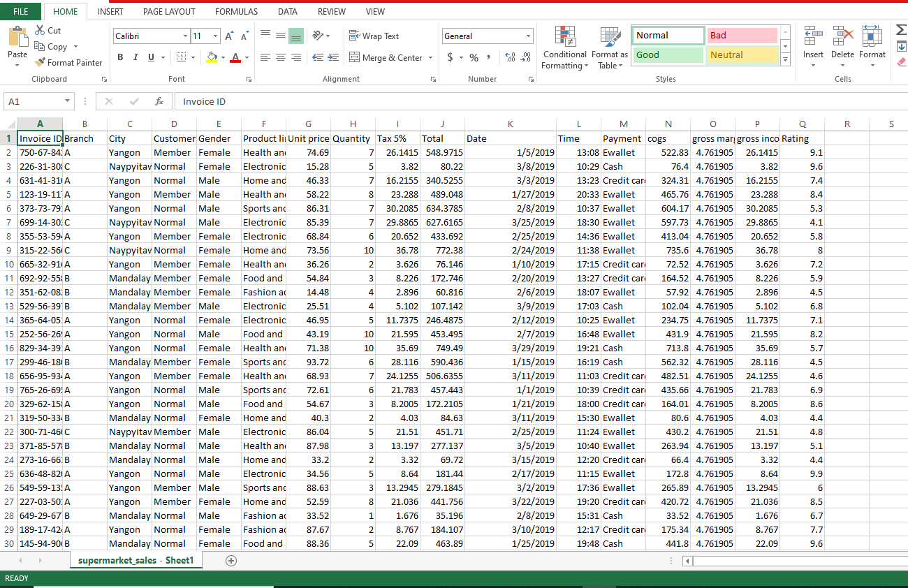Click the Merge & Center icon
Screen dimensions: 908x588
386,57
